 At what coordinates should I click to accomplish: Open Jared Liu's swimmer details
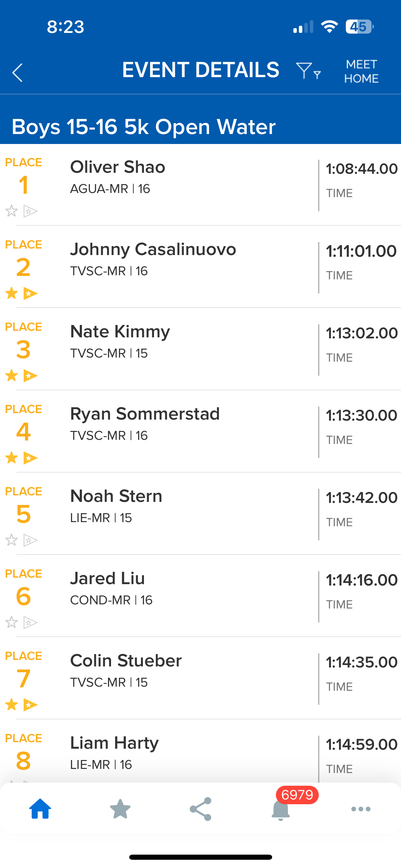tap(107, 579)
